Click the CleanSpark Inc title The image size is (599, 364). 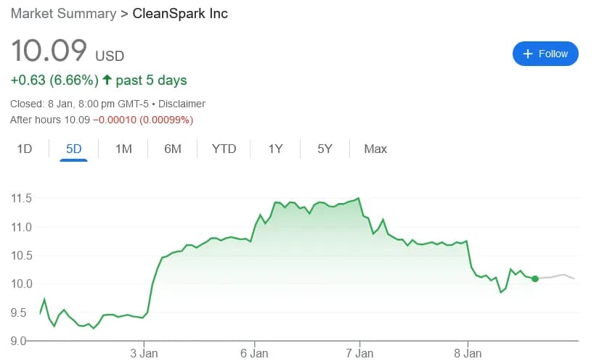pyautogui.click(x=180, y=14)
